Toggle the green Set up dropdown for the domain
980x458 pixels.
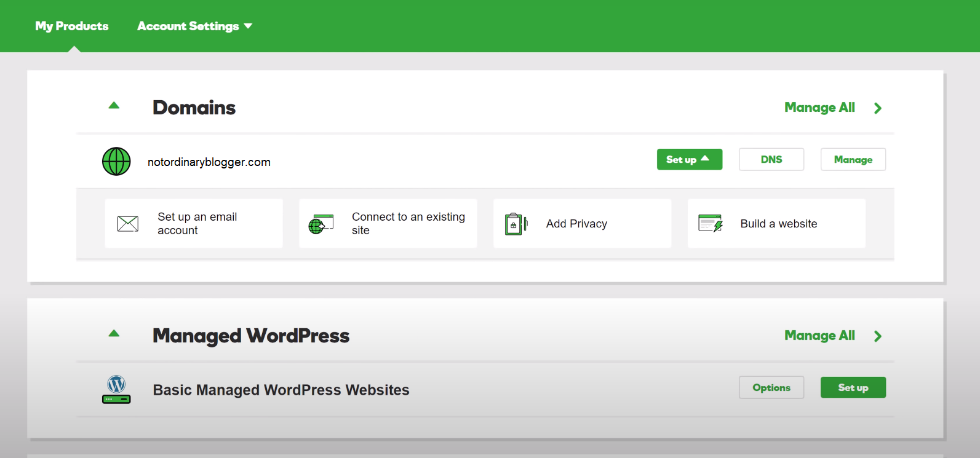click(x=690, y=159)
